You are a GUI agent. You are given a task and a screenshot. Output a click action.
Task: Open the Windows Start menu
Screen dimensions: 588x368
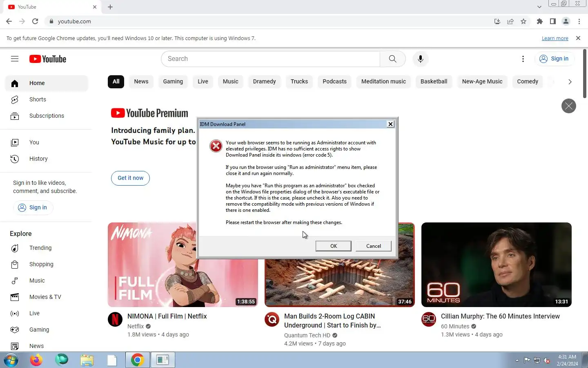click(x=11, y=360)
